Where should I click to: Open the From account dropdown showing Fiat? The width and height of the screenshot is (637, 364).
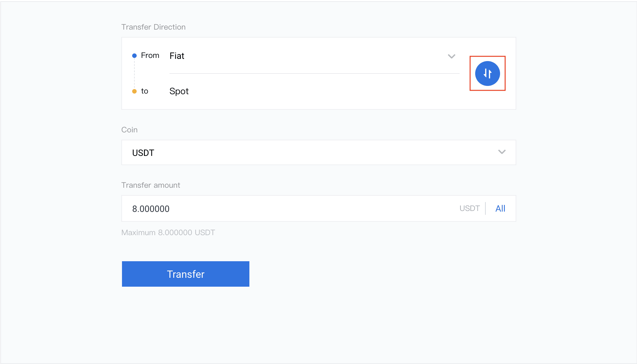tap(314, 56)
